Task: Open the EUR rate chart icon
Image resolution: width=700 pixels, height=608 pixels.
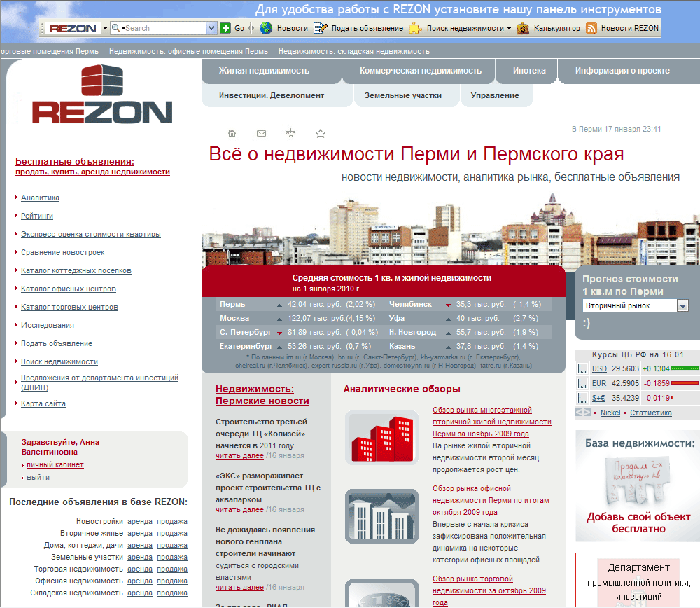Action: click(582, 383)
